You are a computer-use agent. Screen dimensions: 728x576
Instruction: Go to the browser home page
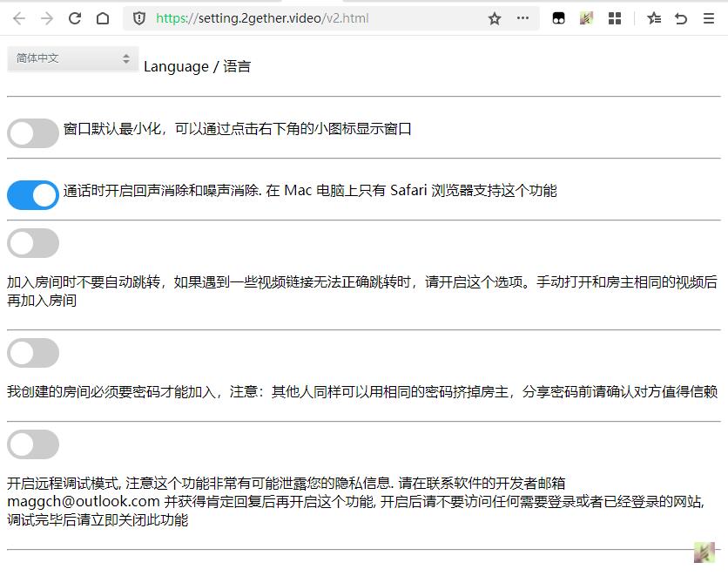pyautogui.click(x=103, y=18)
